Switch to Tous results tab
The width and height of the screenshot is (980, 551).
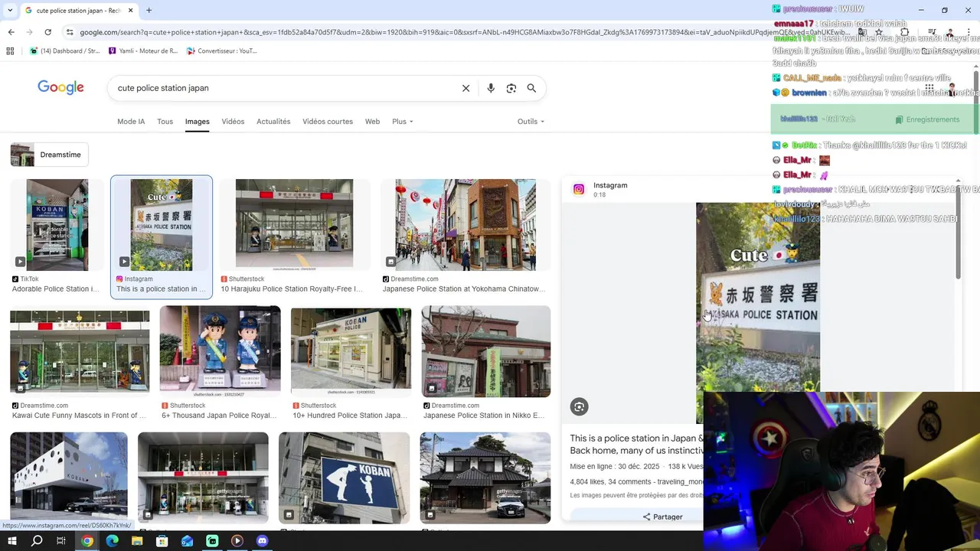click(x=165, y=122)
